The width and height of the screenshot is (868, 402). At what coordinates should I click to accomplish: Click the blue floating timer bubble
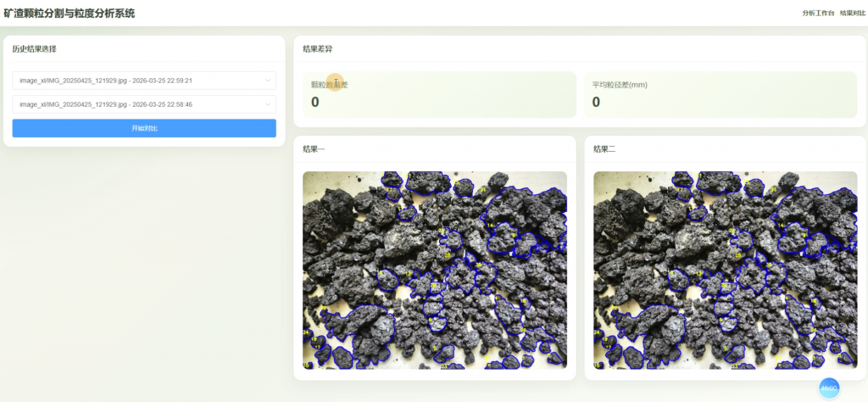pyautogui.click(x=829, y=388)
